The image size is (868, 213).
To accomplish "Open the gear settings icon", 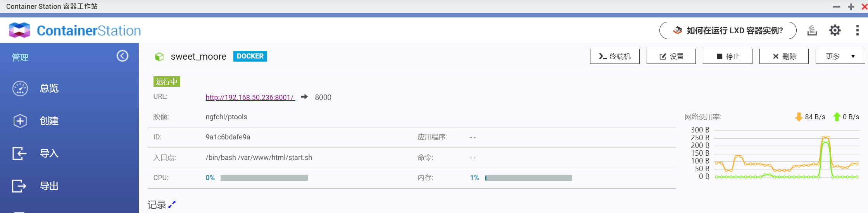I will click(835, 30).
